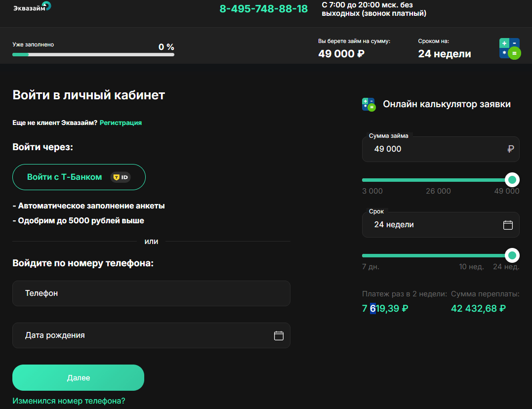
Task: Click the Эквазайм logo
Action: (x=32, y=7)
